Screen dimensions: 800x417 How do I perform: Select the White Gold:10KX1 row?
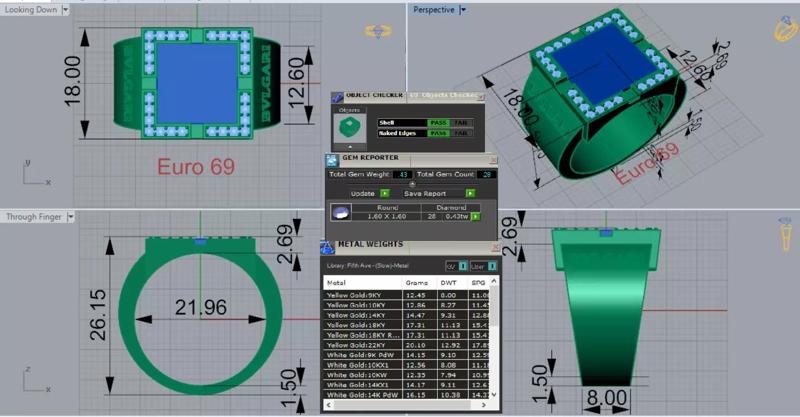pyautogui.click(x=406, y=365)
